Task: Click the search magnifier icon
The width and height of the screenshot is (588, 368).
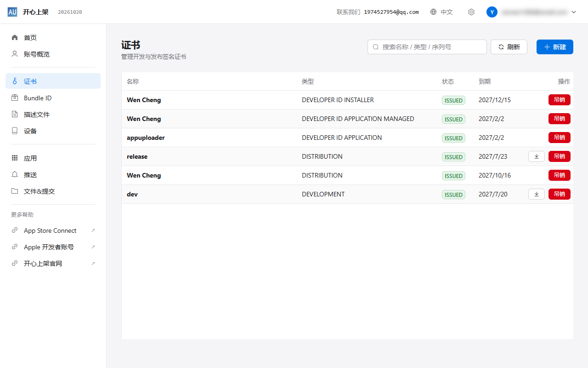Action: (376, 47)
